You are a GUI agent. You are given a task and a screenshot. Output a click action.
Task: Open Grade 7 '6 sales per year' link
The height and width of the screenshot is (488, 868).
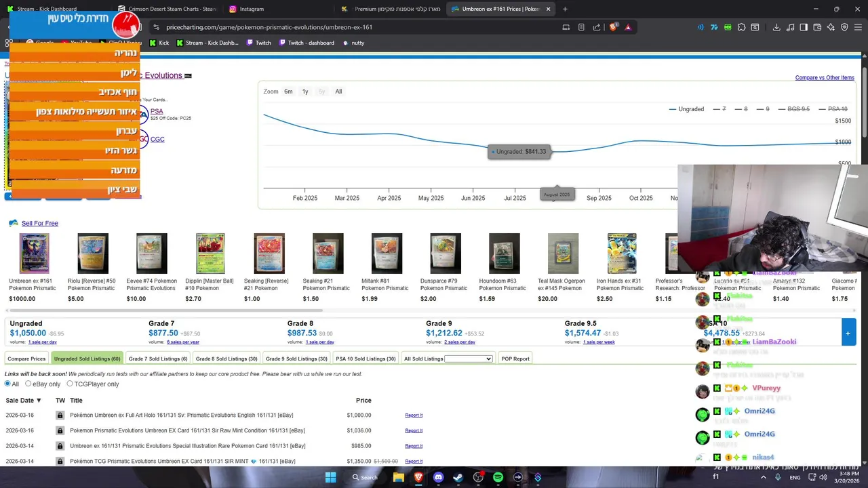183,342
